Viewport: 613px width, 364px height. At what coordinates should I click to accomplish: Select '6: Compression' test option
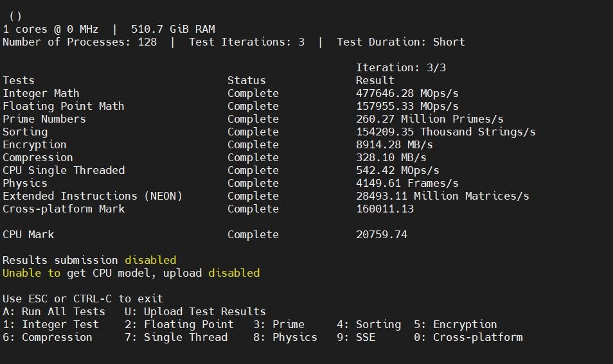48,338
